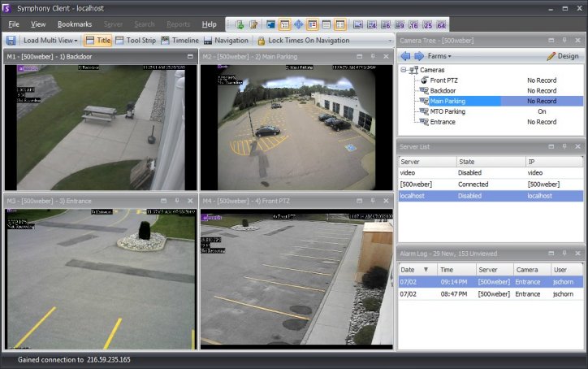This screenshot has width=588, height=369.
Task: Select the MTO Parking camera
Action: click(x=447, y=111)
